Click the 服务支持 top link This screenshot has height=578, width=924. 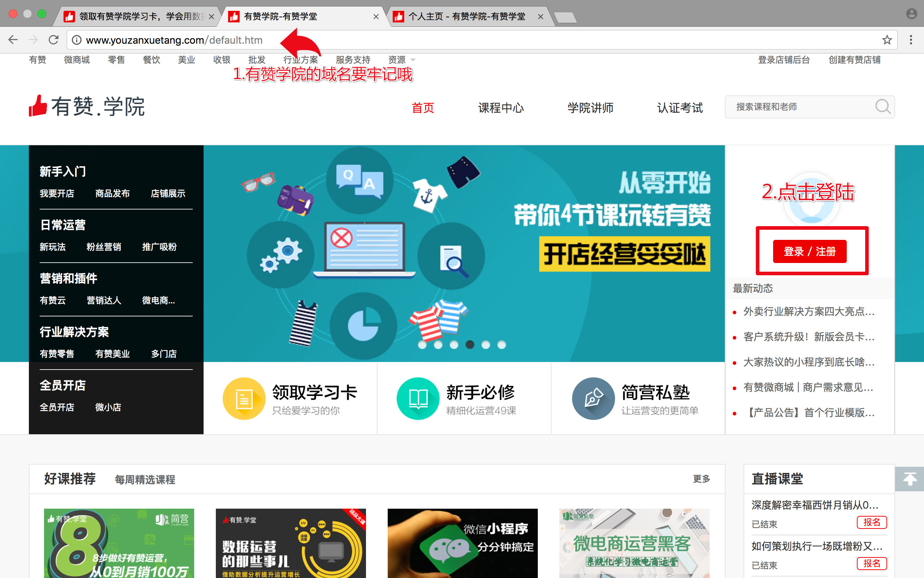coord(353,60)
